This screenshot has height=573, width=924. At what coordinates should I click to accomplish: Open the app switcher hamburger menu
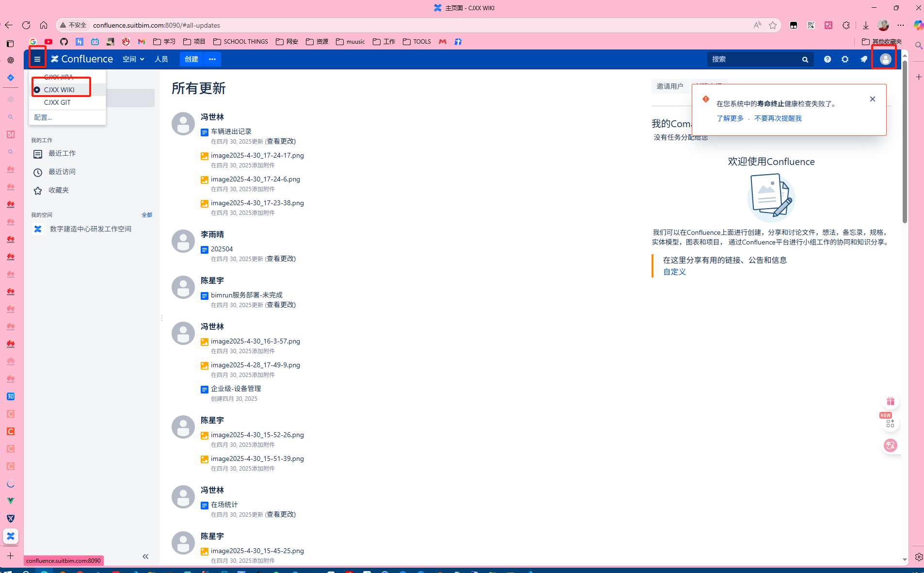pos(37,59)
